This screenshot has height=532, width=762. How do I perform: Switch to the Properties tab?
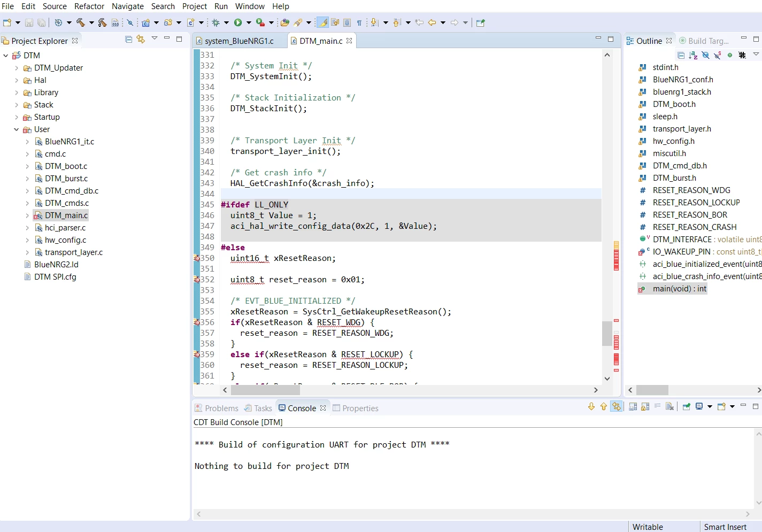356,408
